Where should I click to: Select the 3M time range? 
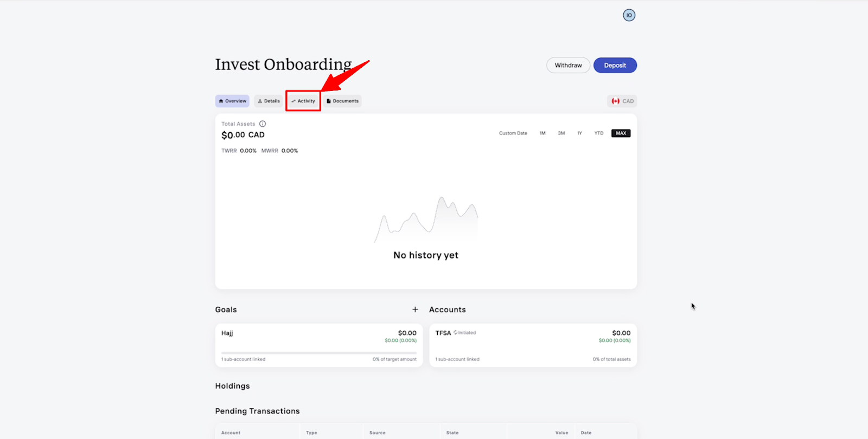561,133
